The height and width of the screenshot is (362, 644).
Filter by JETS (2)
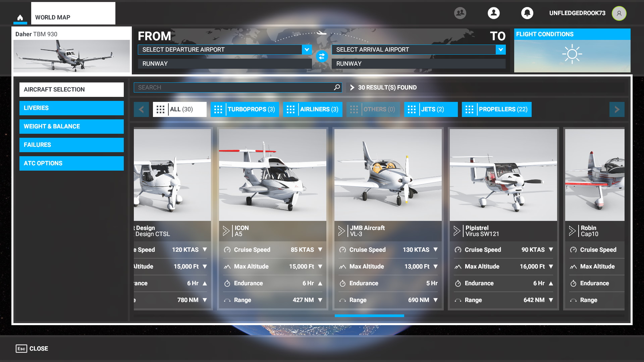click(x=431, y=109)
